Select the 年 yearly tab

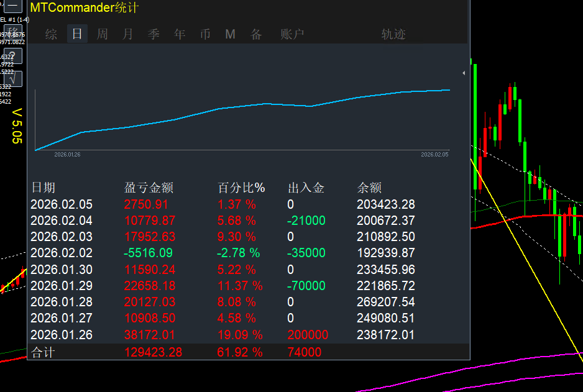click(x=179, y=34)
